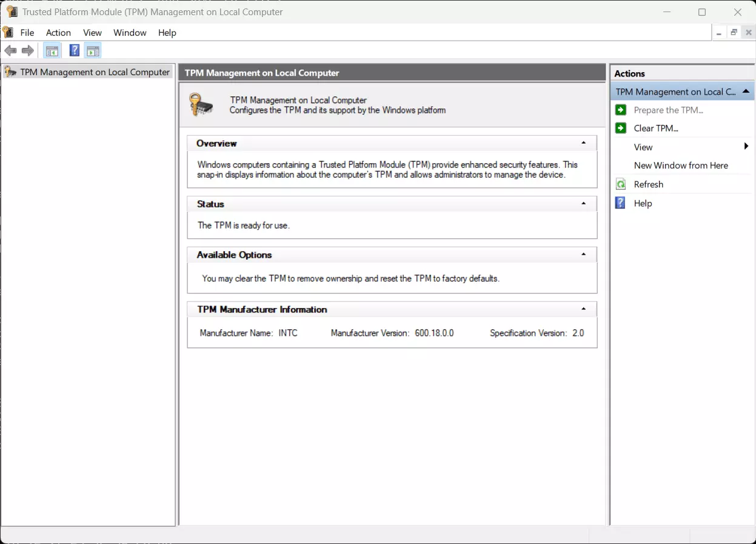Collapse the Status section
Screen dimensions: 756x544
point(583,204)
